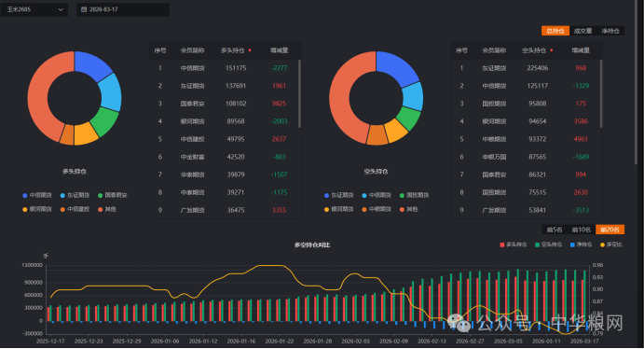This screenshot has width=644, height=349.
Task: Select the 前10名 ranking tab
Action: [x=582, y=230]
